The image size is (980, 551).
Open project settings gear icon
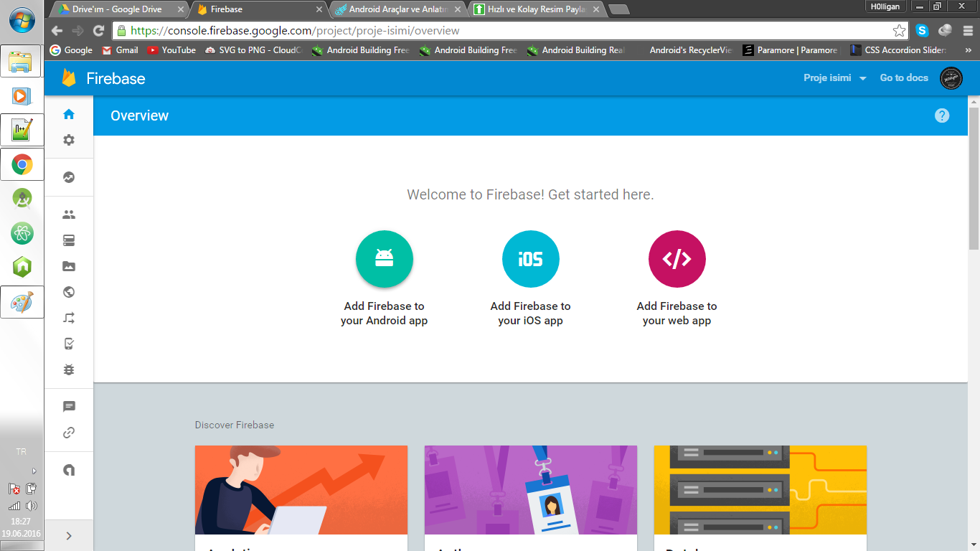coord(69,140)
